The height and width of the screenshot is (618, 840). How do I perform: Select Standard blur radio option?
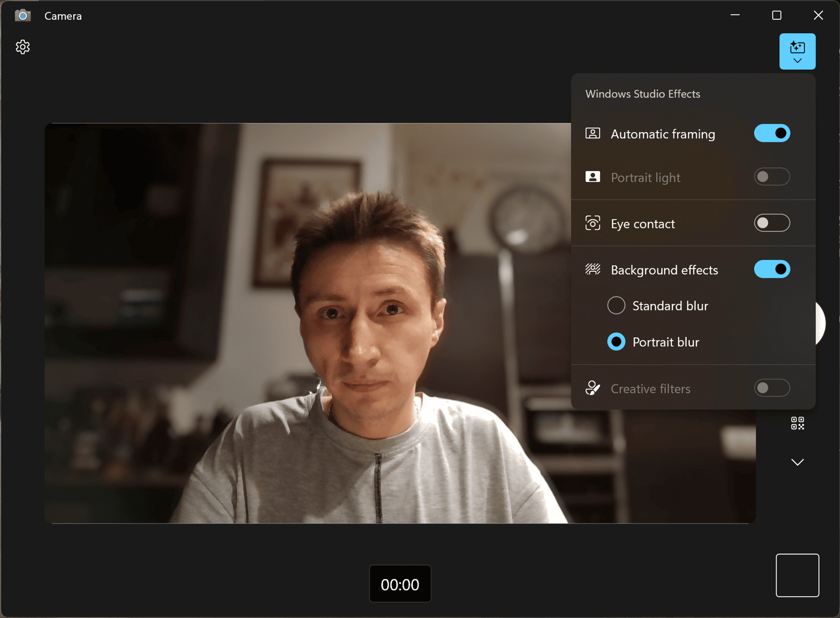[616, 305]
